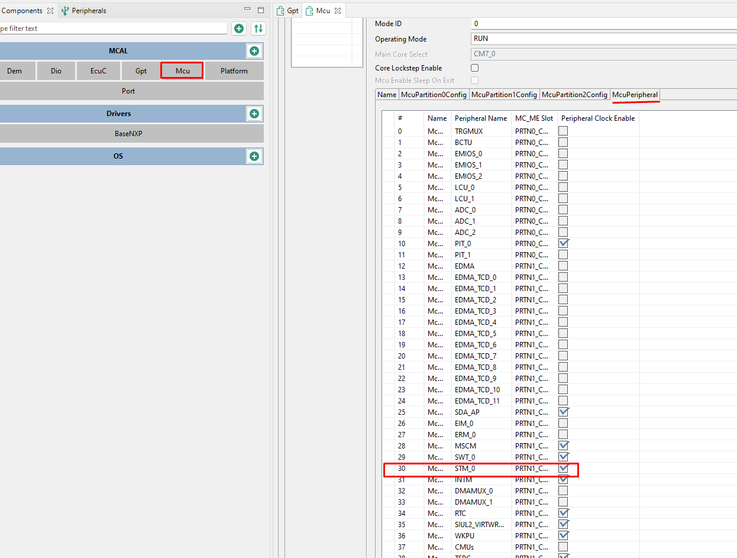Close the Mcu editor tab

(x=337, y=10)
